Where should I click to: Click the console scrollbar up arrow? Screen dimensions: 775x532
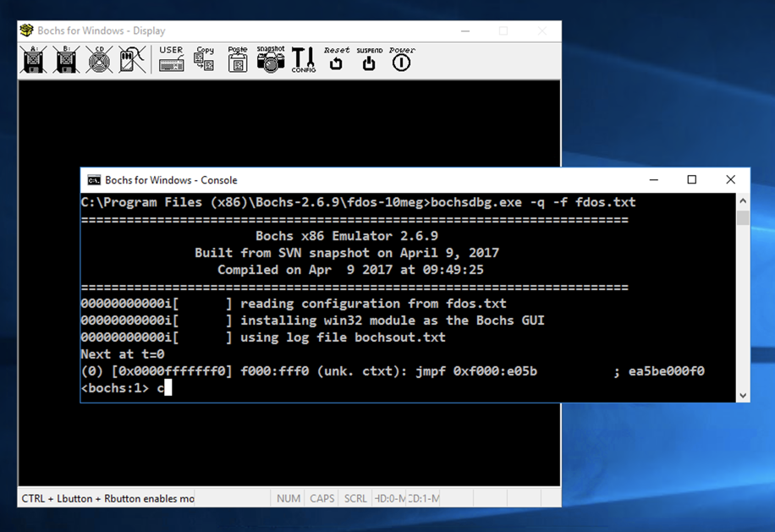click(x=743, y=200)
